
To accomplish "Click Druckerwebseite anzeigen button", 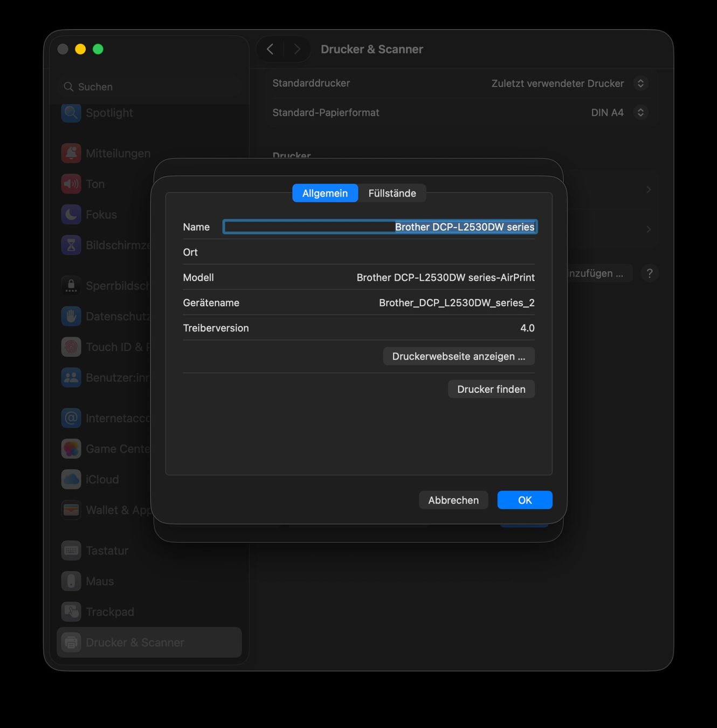I will click(459, 356).
